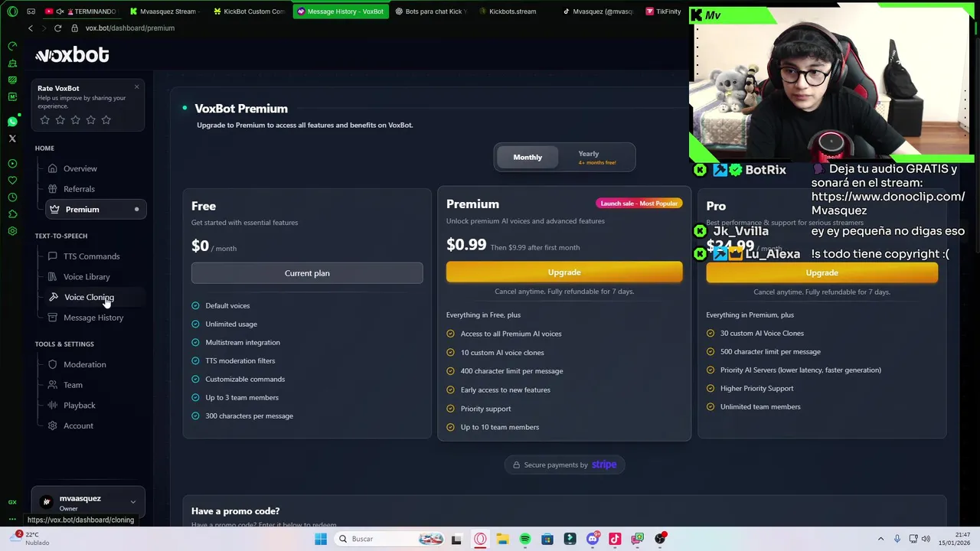The height and width of the screenshot is (551, 980).
Task: Expand the mvaasquez owner account menu
Action: tap(88, 502)
